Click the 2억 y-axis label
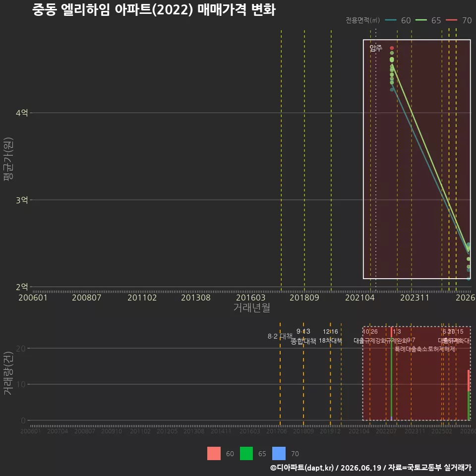The image size is (476, 476). point(22,287)
